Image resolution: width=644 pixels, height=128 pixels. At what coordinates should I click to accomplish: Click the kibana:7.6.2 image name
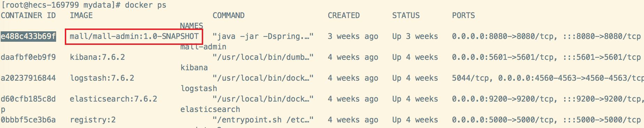click(x=97, y=57)
